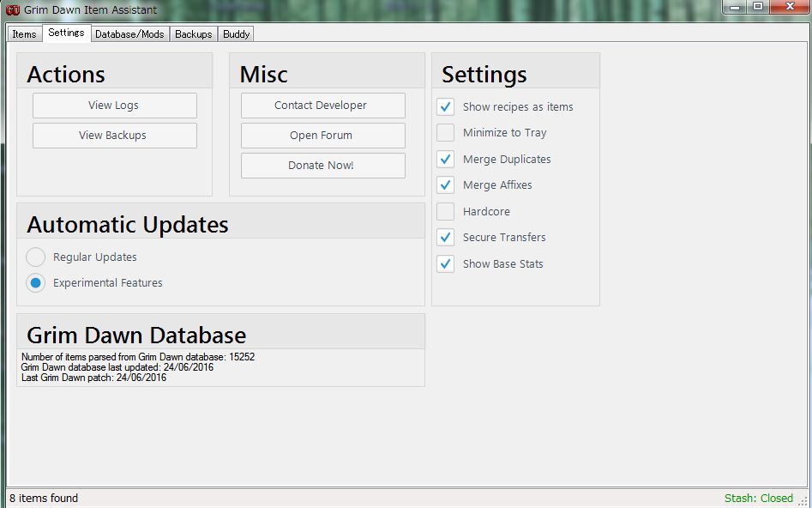Click the Automatic Updates heading

point(128,225)
